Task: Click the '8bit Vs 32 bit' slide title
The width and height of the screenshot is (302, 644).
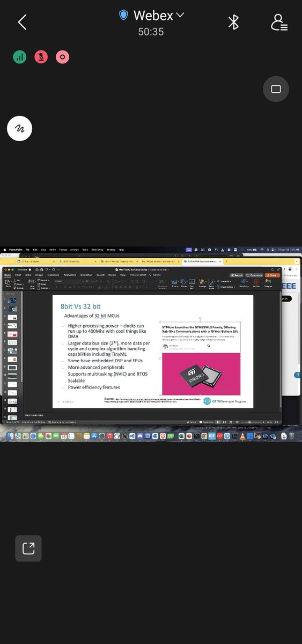Action: click(x=80, y=306)
